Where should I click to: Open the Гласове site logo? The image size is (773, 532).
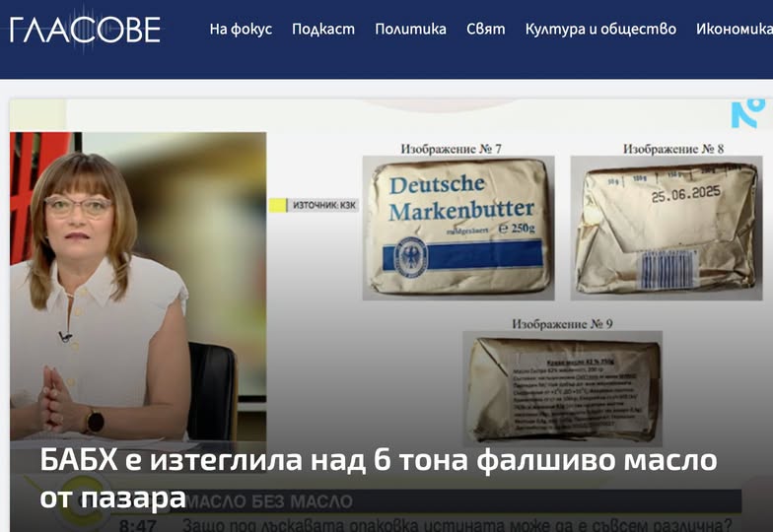click(x=85, y=30)
